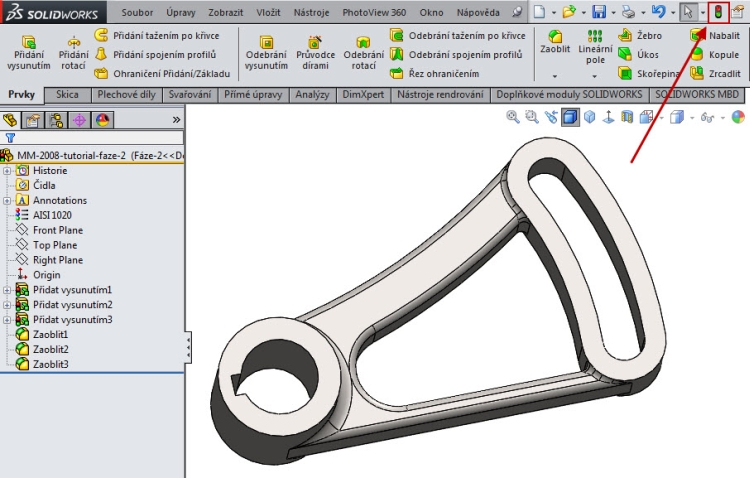Choose Ohraničení Přidání/Základu
Viewport: 750px width, 478px height.
click(x=163, y=74)
